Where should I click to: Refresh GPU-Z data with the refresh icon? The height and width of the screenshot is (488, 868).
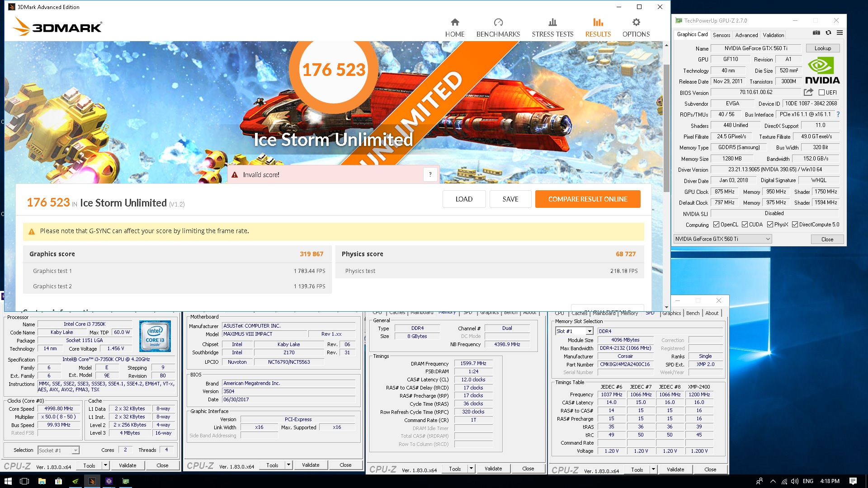pos(828,33)
